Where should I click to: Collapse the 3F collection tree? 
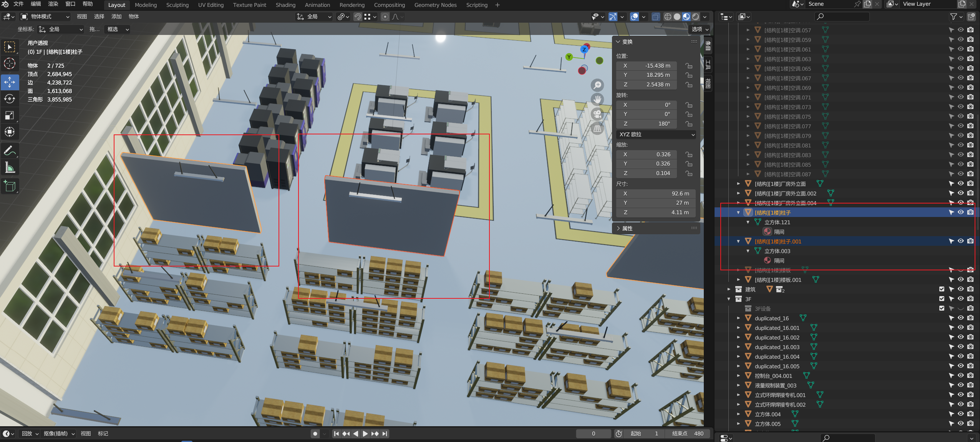(729, 299)
